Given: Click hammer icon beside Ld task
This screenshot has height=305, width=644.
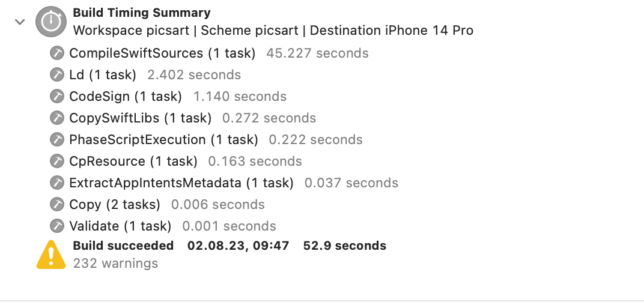Looking at the screenshot, I should [57, 74].
